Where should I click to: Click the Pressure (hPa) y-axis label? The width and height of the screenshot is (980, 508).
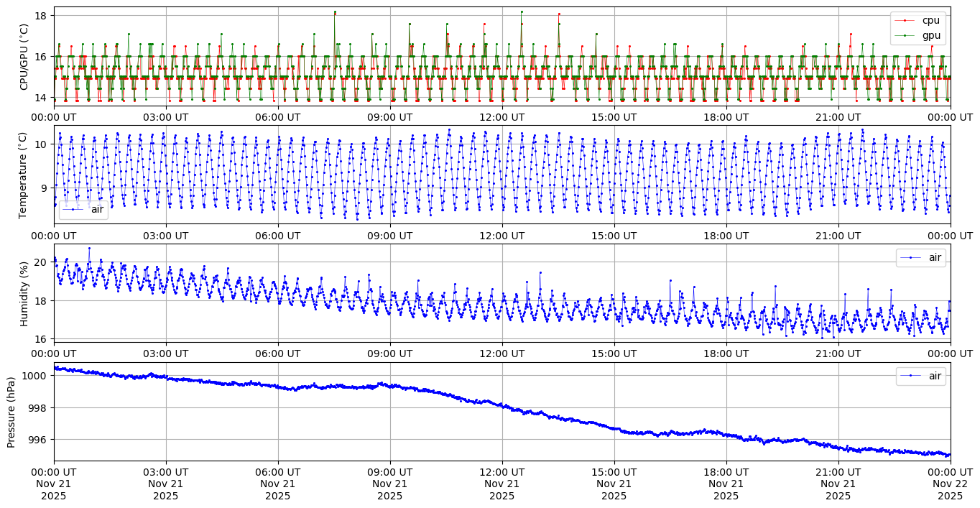click(11, 412)
